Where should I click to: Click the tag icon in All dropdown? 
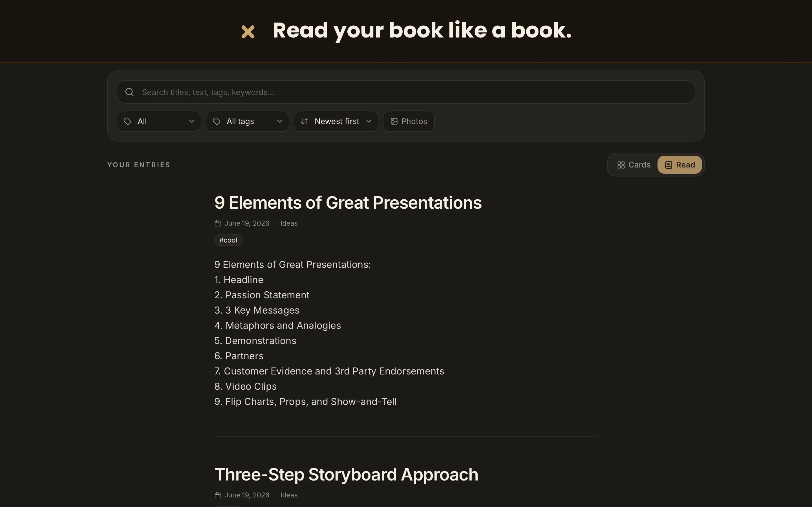click(127, 121)
